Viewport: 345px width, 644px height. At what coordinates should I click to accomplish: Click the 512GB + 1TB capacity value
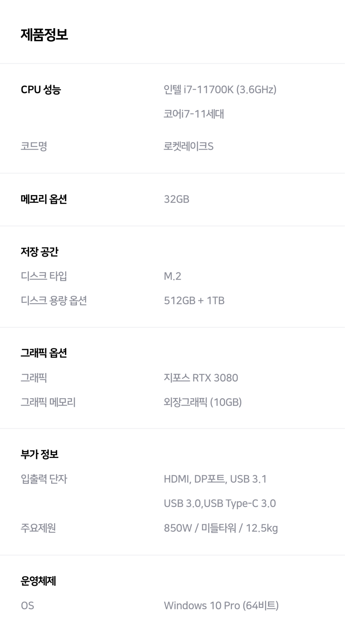(x=194, y=300)
